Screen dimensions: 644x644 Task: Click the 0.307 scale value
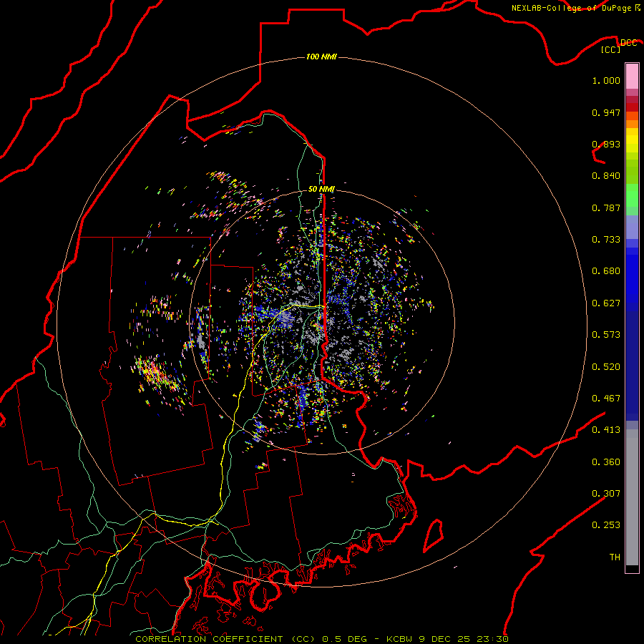point(606,494)
